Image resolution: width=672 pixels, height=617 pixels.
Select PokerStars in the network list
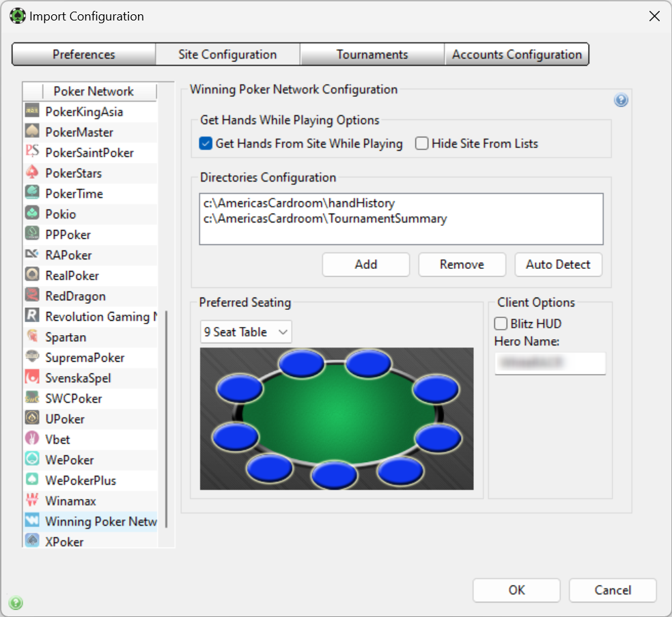(x=91, y=173)
